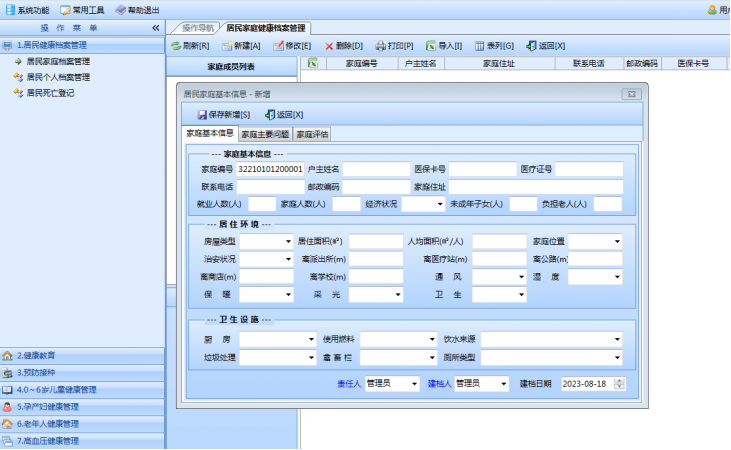Screen dimensions: 731x450
Task: Switch to the 家庭主要问题 tab
Action: click(x=265, y=134)
